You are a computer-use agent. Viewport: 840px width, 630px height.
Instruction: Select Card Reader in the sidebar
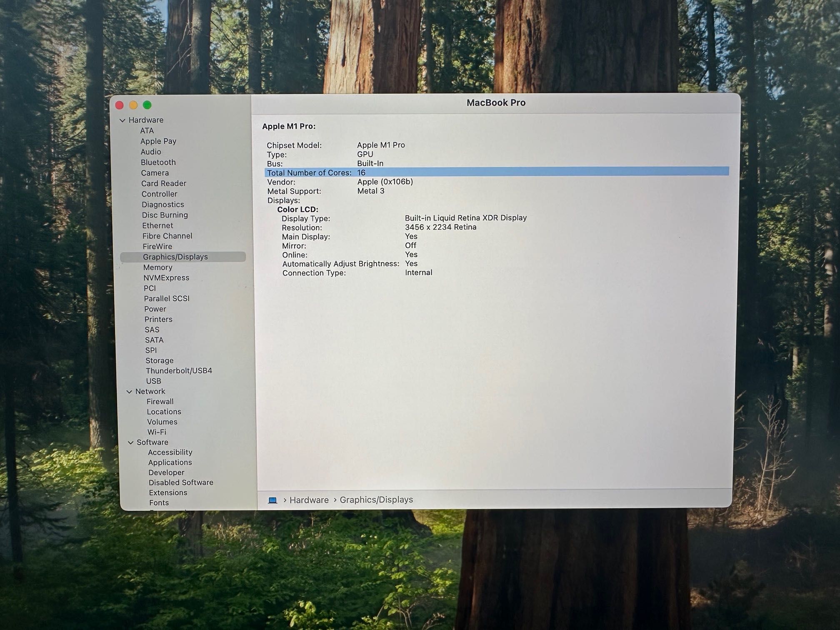coord(164,183)
